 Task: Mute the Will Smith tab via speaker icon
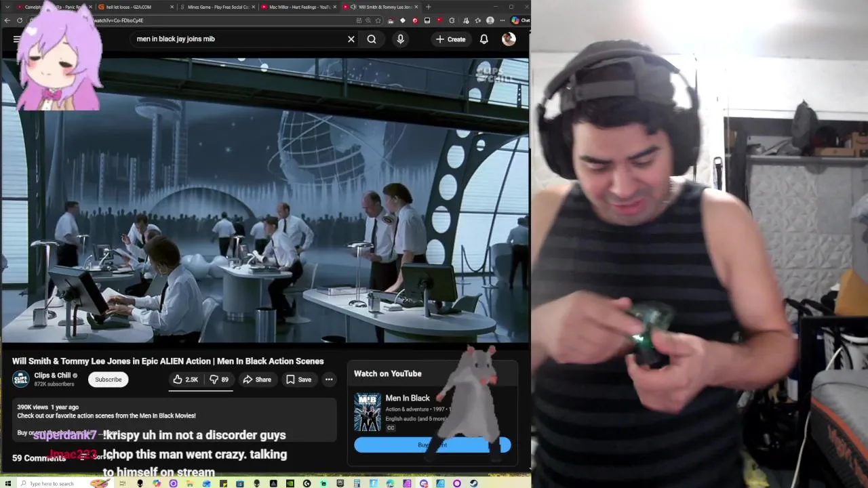353,7
